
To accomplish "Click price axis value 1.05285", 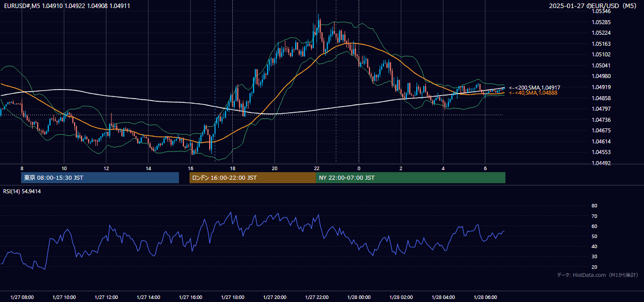I will pyautogui.click(x=601, y=22).
